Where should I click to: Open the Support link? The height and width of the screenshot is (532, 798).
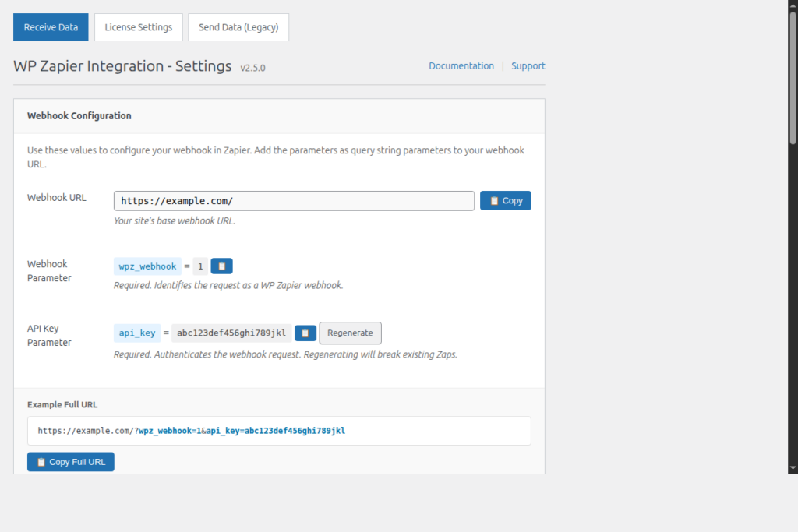tap(528, 66)
